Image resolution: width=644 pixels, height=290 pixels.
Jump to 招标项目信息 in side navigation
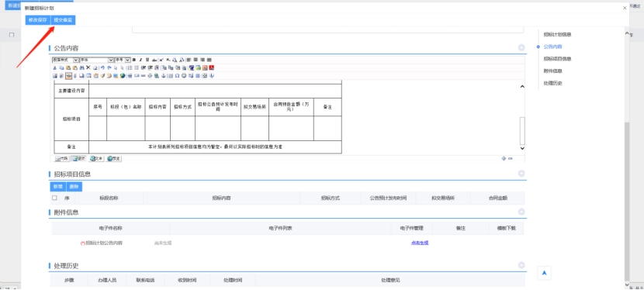[x=557, y=59]
